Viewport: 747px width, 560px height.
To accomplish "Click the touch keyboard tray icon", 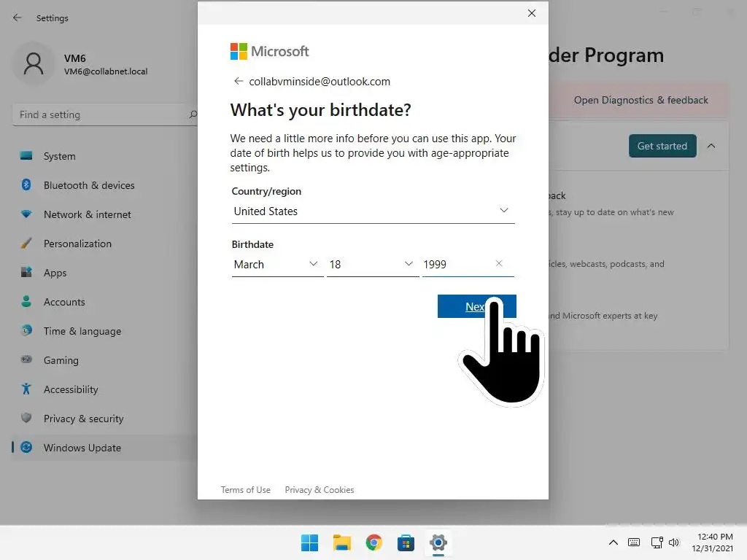I will pyautogui.click(x=634, y=542).
